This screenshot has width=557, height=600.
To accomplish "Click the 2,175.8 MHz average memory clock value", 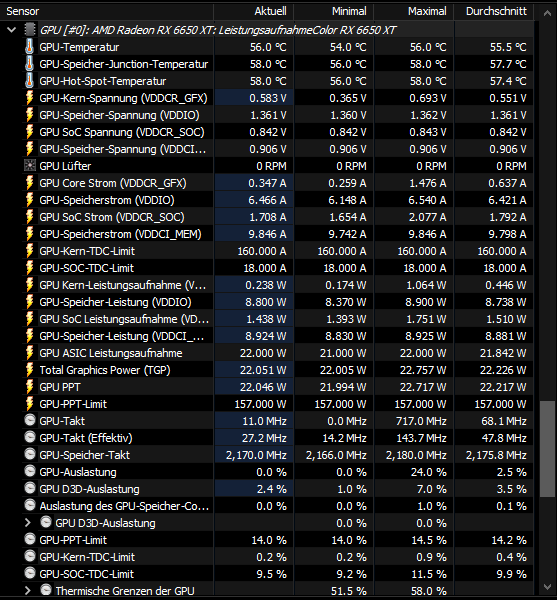I will pyautogui.click(x=496, y=455).
